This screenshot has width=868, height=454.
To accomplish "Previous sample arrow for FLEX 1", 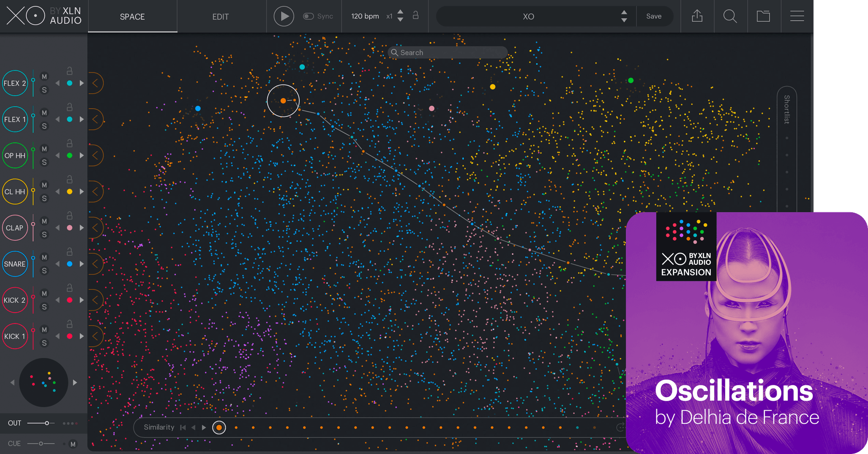I will pyautogui.click(x=57, y=119).
